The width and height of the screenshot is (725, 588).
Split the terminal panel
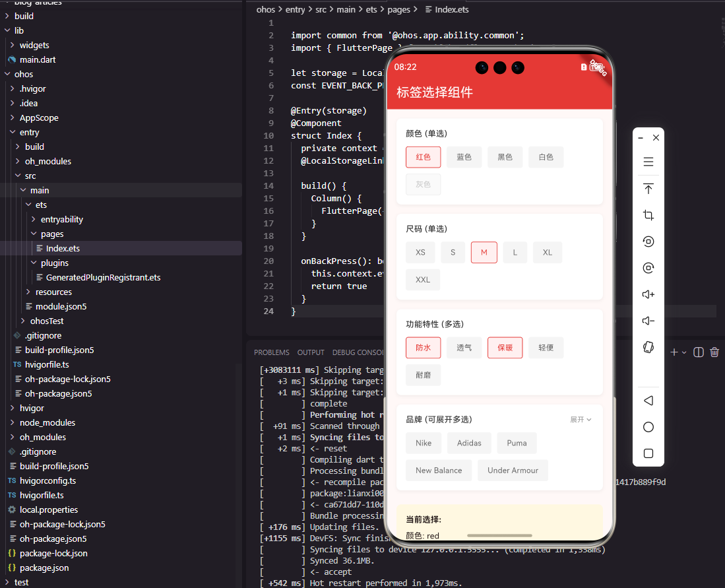[699, 352]
